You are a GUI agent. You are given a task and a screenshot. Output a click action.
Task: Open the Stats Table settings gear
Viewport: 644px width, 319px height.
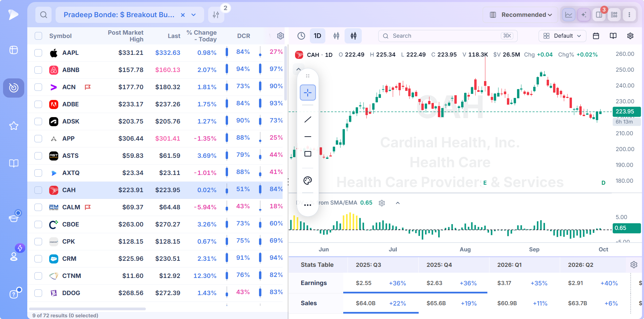point(634,265)
